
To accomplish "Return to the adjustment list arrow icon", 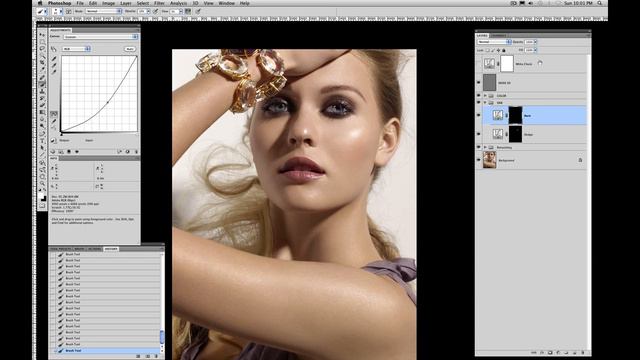I will [x=53, y=151].
